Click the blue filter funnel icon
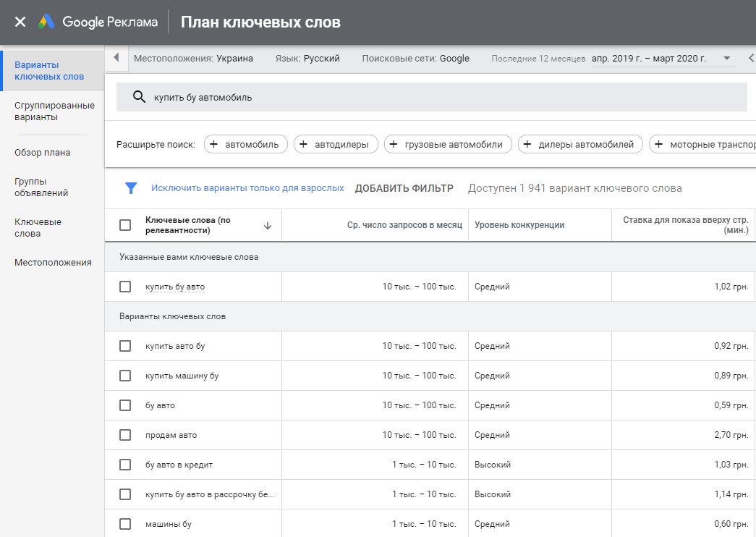 [x=131, y=188]
